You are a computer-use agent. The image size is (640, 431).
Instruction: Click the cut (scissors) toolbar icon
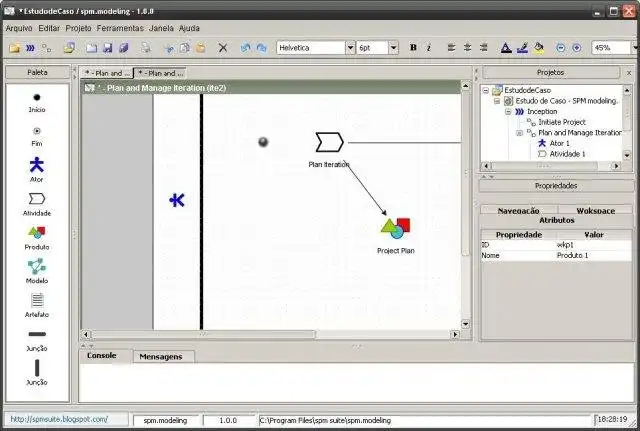coord(169,48)
